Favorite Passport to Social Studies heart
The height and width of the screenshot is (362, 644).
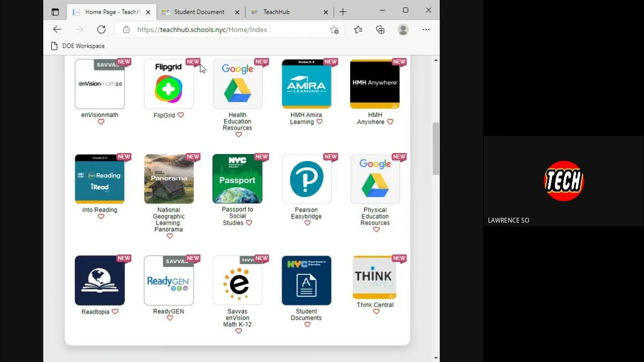[249, 223]
